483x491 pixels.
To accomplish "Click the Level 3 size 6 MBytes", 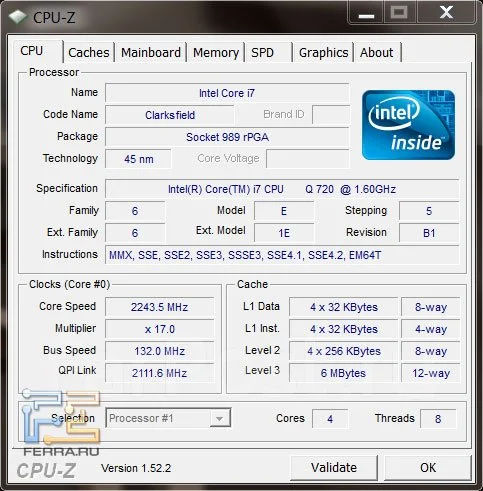I will pos(344,373).
